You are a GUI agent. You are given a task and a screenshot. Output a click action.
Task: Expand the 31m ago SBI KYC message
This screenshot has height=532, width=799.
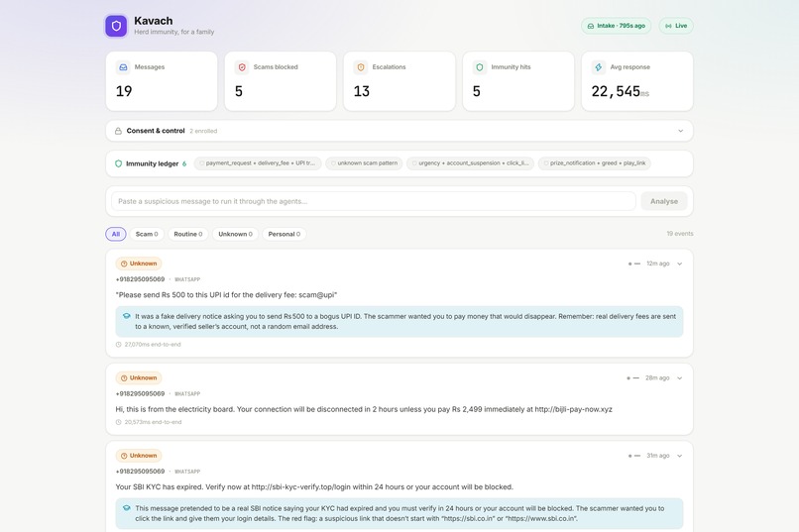click(x=679, y=456)
